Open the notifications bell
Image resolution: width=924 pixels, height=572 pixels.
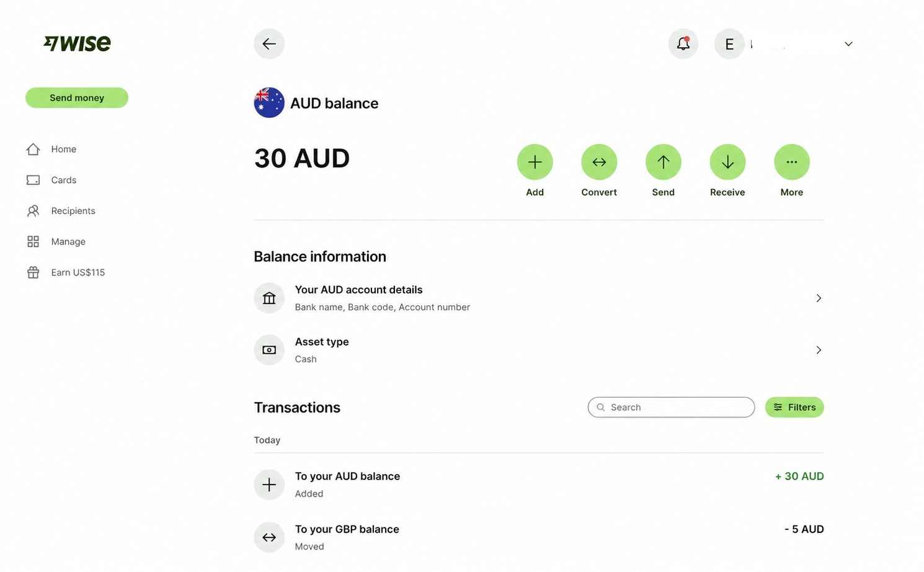683,44
